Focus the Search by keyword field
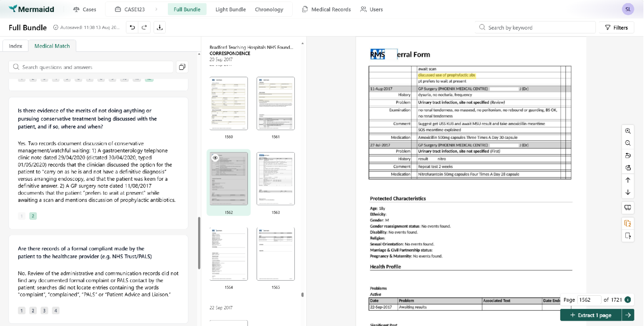Screen dimensions: 644x326 [535, 27]
